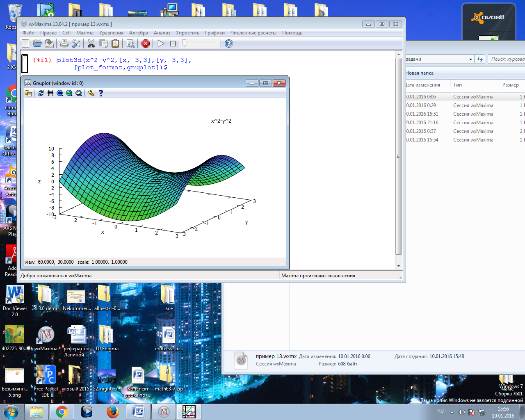Open the Уравнения menu
The width and height of the screenshot is (525, 420).
tap(111, 33)
